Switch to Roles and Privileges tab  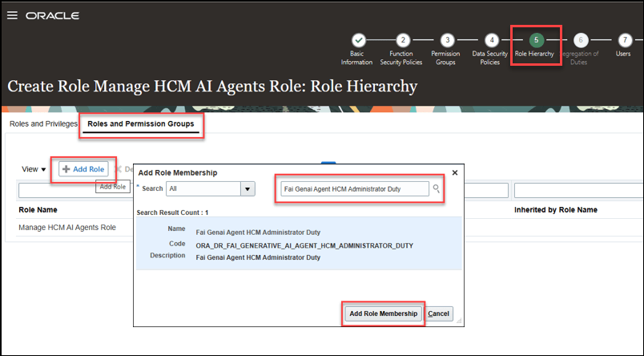43,123
